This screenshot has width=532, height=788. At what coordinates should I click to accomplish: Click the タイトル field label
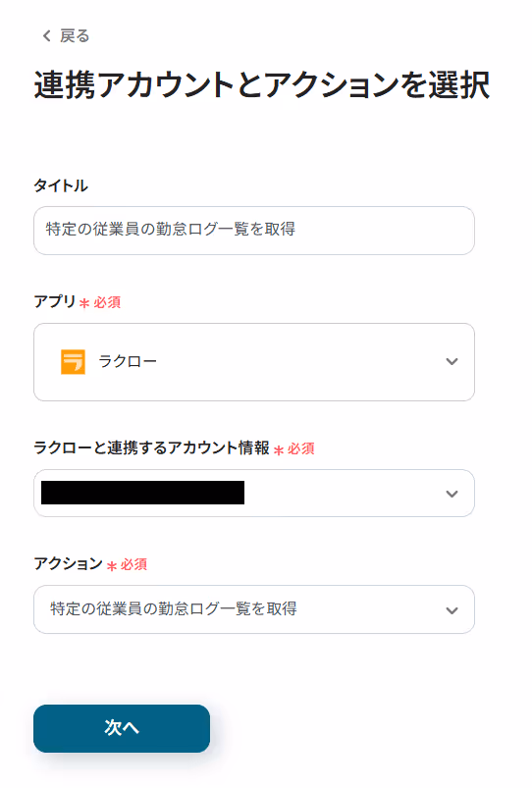(x=61, y=185)
